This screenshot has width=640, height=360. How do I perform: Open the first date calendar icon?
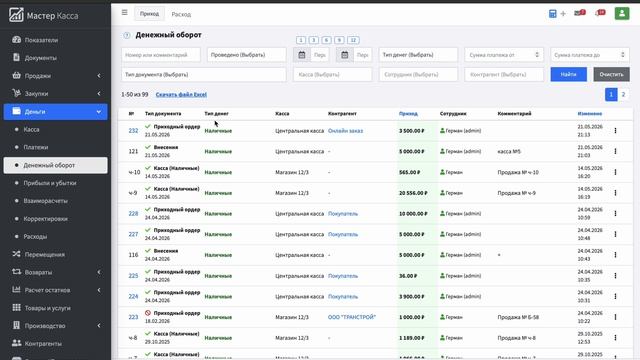pos(302,55)
